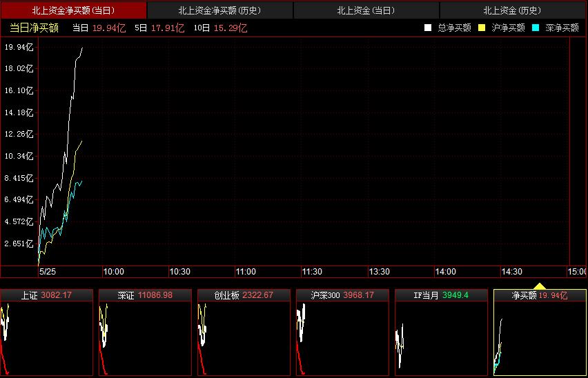
Task: Click the active 北上资金净买额(当日) tab
Action: tap(73, 10)
